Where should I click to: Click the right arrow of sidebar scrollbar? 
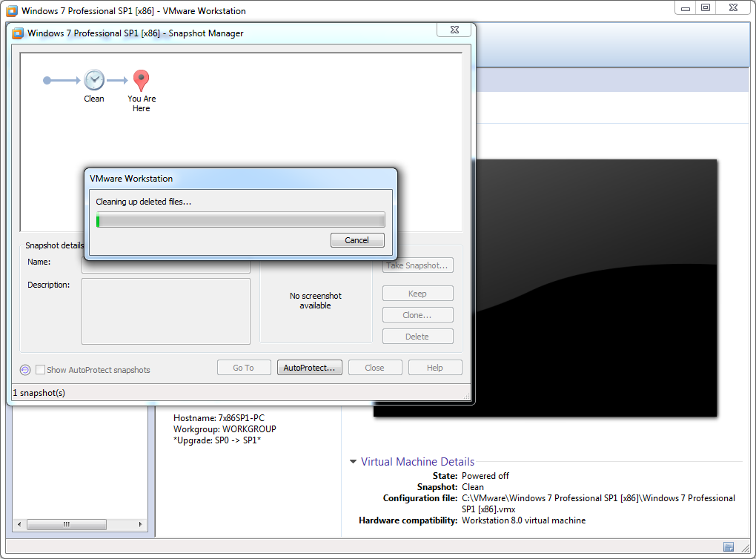[142, 524]
